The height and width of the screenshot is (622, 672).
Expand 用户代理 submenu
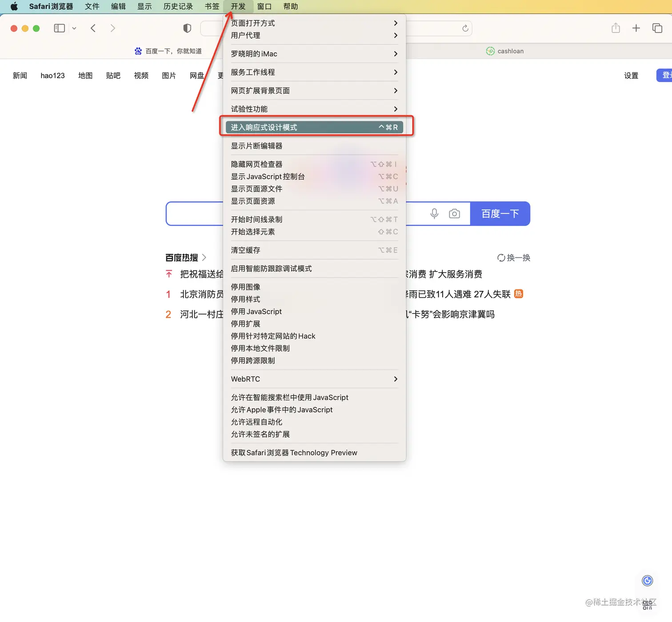tap(314, 36)
